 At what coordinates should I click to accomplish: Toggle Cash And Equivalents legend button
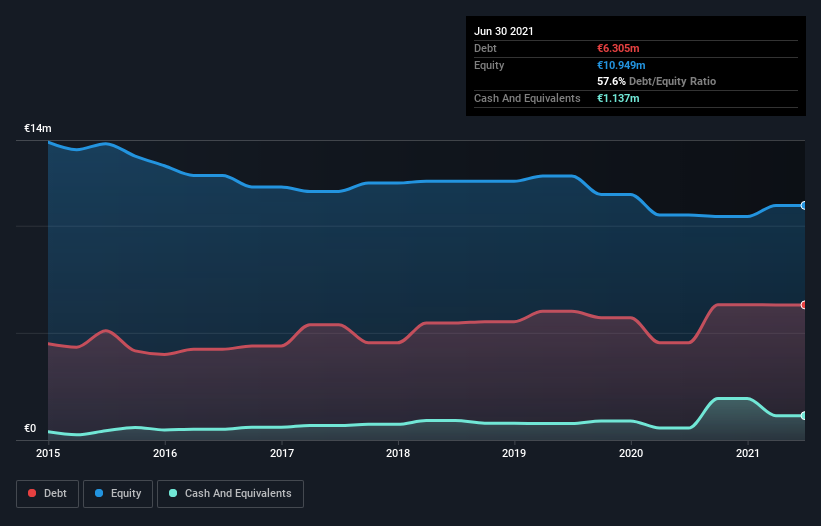coord(230,494)
